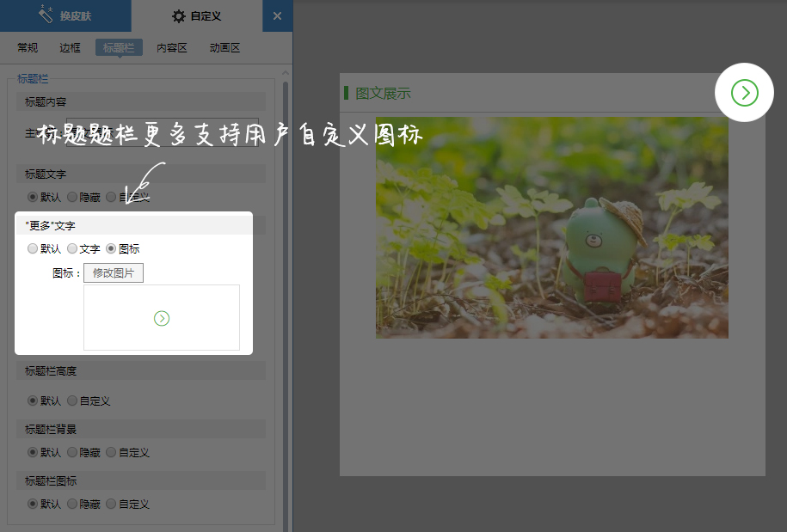This screenshot has width=787, height=532.
Task: Choose 文字 under "更多"文字
Action: [71, 248]
